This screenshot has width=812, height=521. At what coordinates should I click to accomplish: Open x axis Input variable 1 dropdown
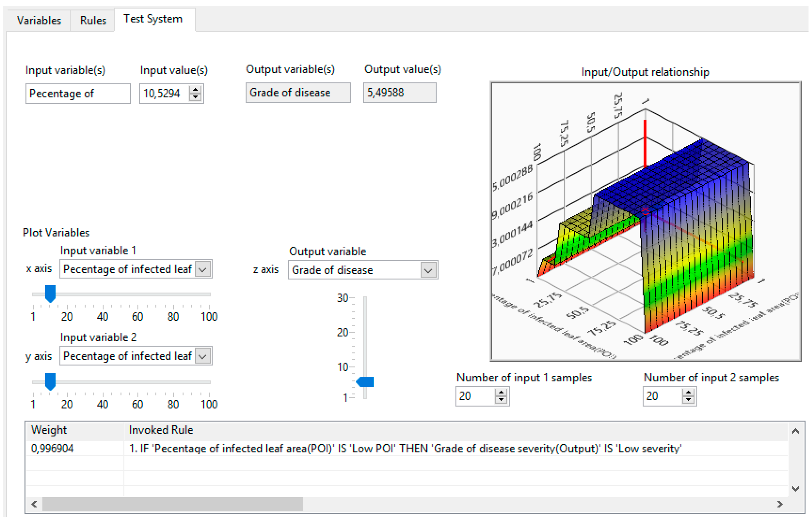coord(203,270)
